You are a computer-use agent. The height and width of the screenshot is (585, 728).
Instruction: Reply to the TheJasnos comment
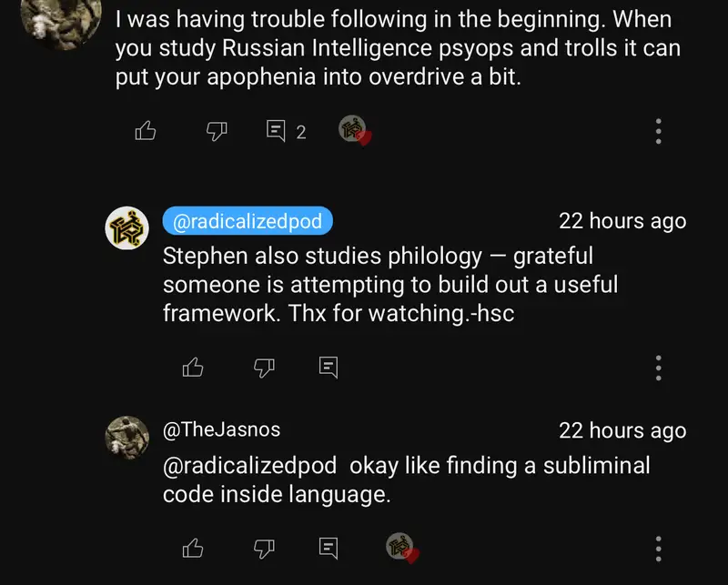tap(329, 549)
